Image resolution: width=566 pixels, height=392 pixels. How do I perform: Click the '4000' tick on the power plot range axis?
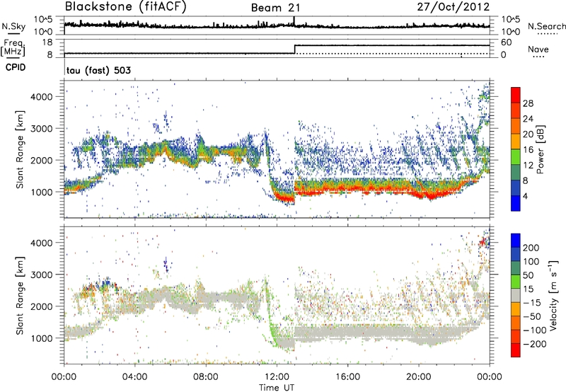click(41, 97)
